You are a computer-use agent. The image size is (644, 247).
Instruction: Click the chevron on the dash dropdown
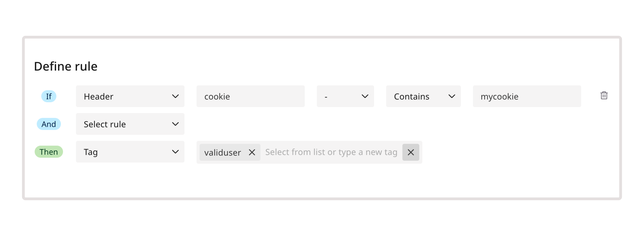coord(365,96)
